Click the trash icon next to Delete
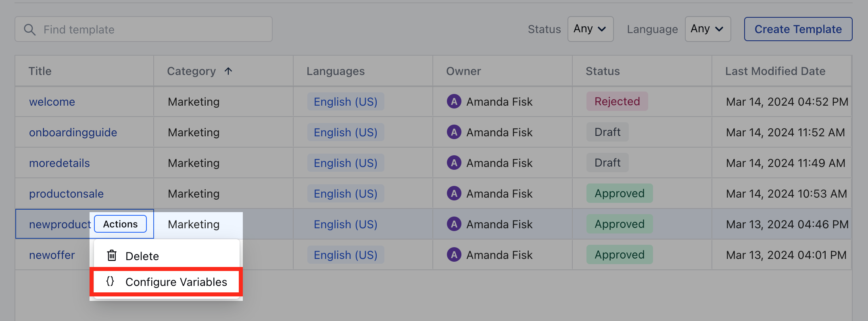868x321 pixels. [112, 256]
